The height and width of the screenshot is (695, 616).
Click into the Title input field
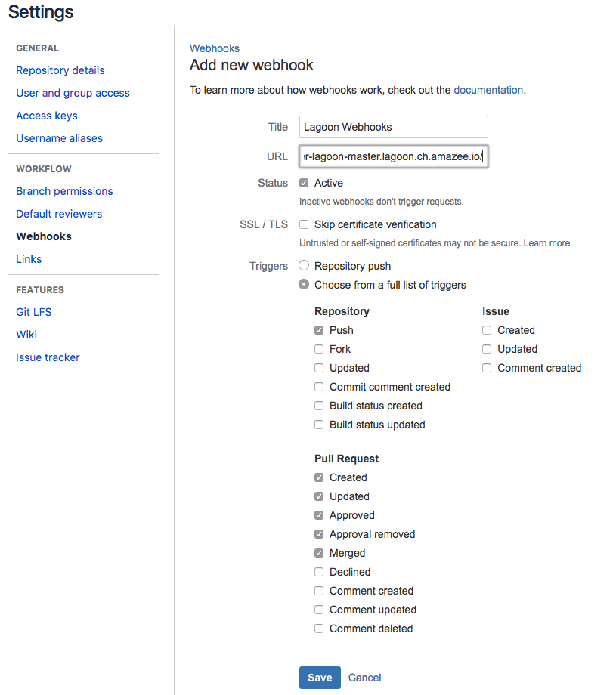[x=393, y=127]
